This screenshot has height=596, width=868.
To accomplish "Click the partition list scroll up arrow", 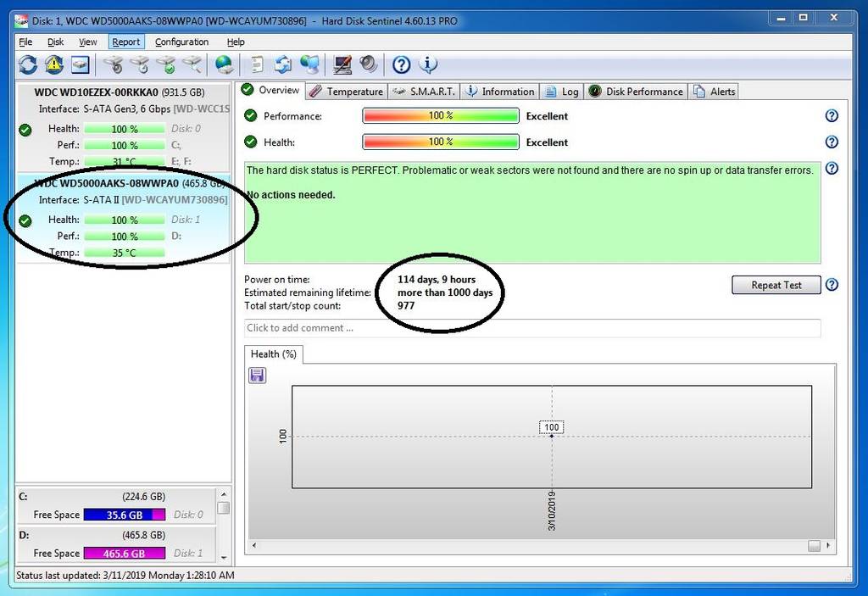I will tap(224, 494).
